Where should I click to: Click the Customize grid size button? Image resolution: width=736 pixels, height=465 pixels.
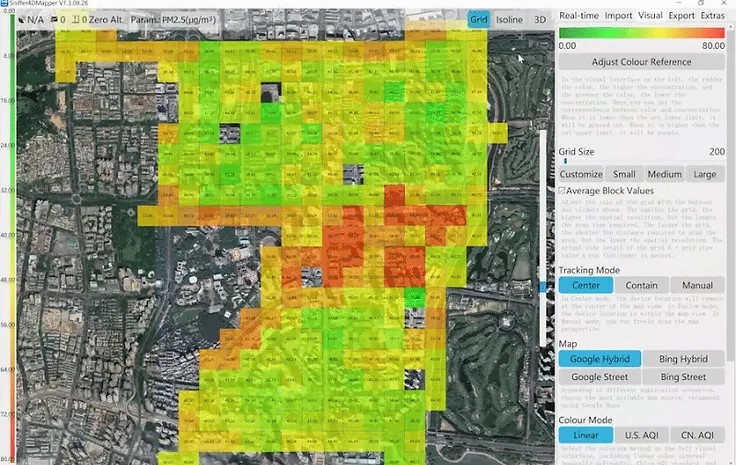581,175
